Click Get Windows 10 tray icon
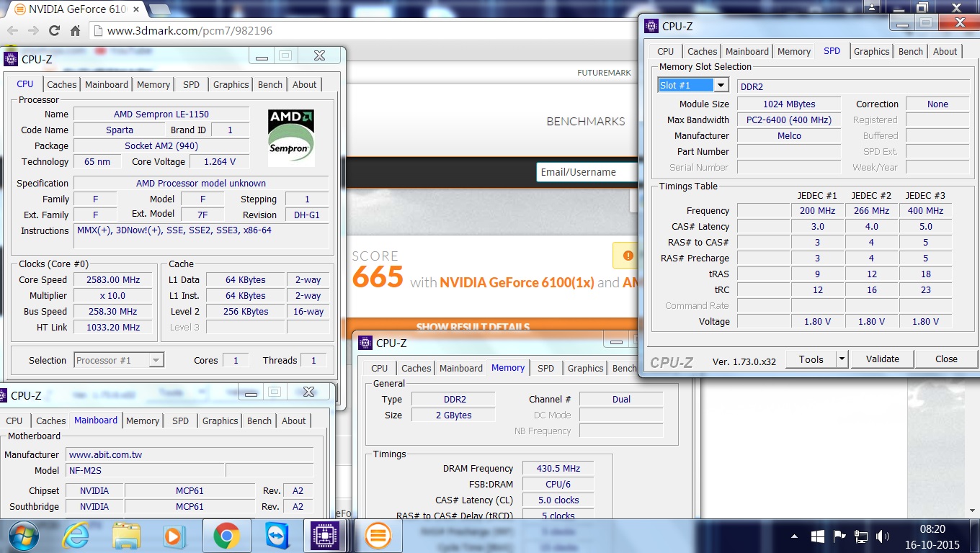Viewport: 980px width, 553px height. (817, 536)
